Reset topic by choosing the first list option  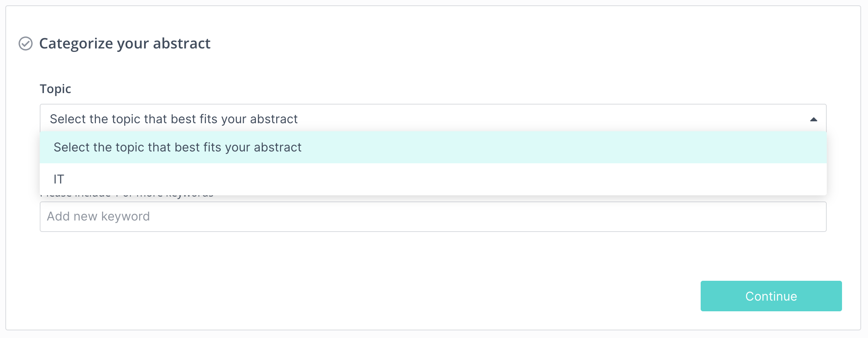click(x=433, y=147)
